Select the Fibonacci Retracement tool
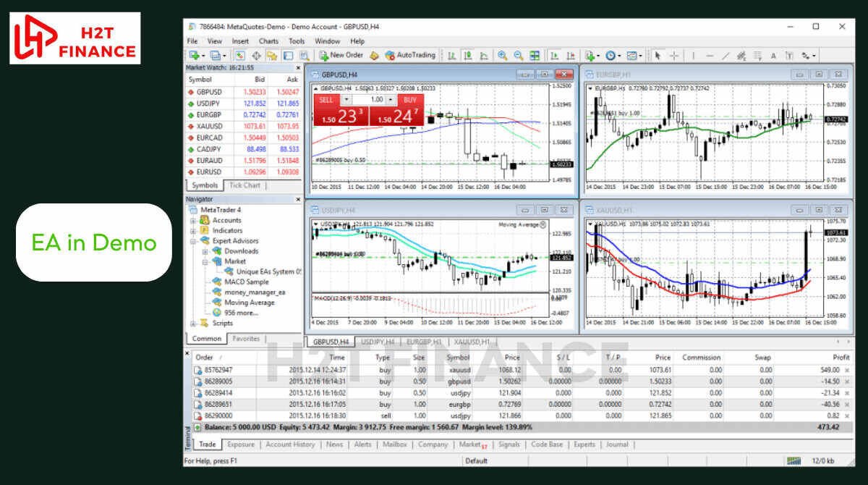 (757, 55)
